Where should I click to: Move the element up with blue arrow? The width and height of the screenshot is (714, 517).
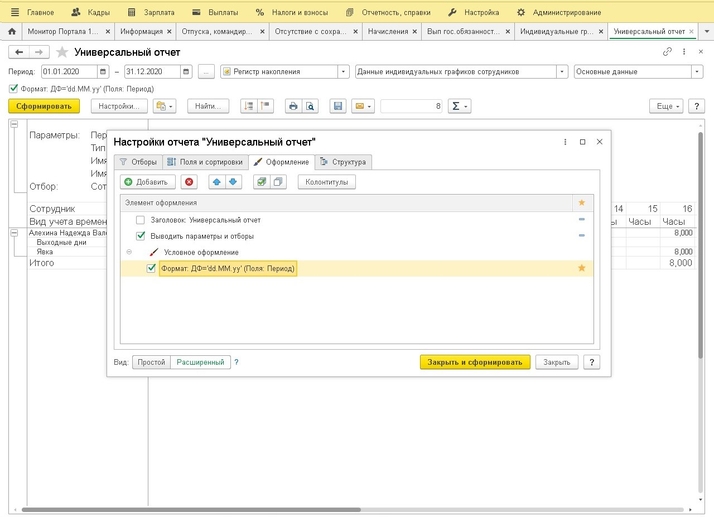[218, 182]
